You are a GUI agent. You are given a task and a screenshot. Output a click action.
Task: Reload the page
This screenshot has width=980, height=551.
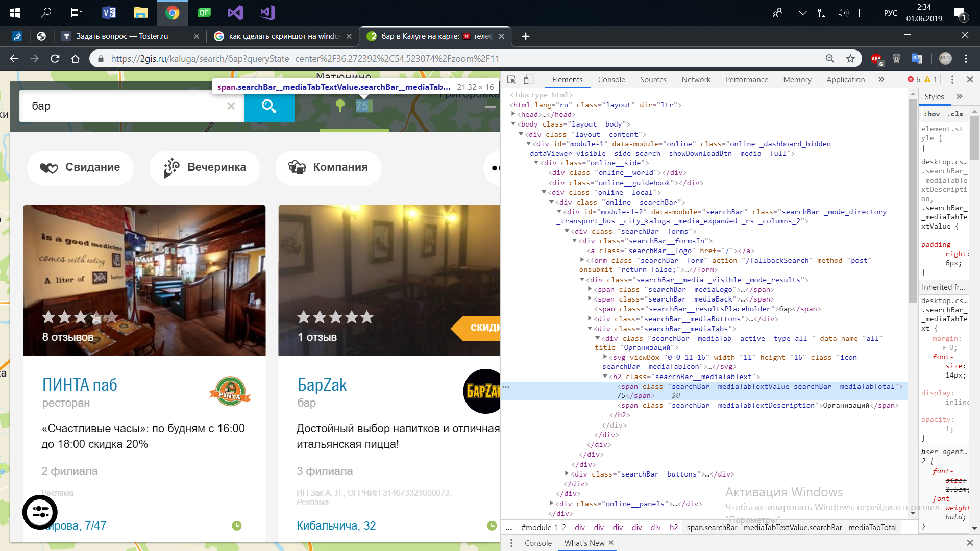click(x=55, y=59)
